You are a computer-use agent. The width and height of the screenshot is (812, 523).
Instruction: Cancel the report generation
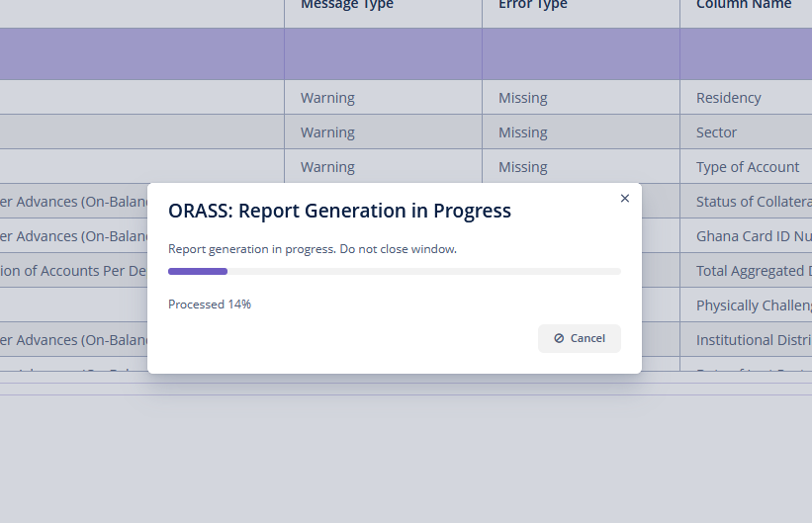(579, 339)
